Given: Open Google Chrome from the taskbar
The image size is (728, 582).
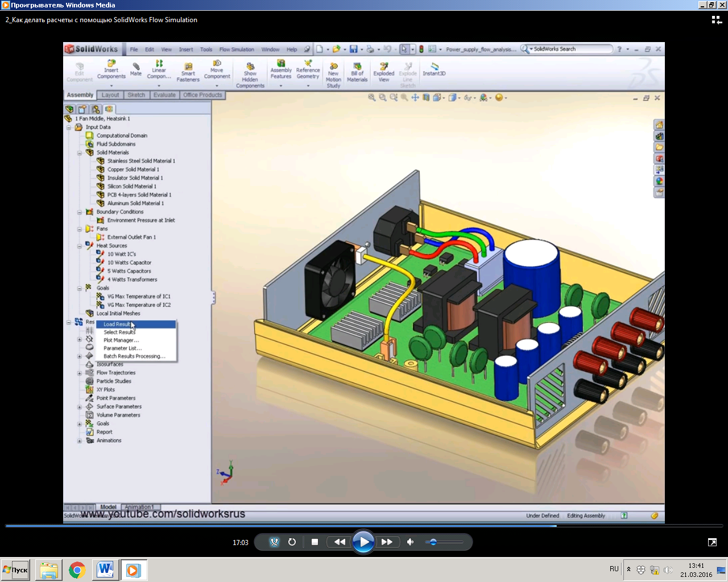Looking at the screenshot, I should [x=77, y=570].
